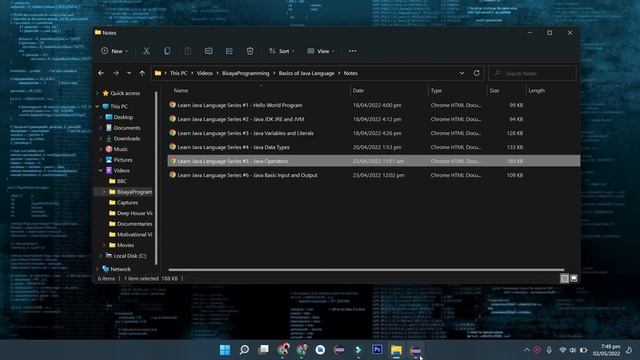Go back using the left arrow

[101, 73]
